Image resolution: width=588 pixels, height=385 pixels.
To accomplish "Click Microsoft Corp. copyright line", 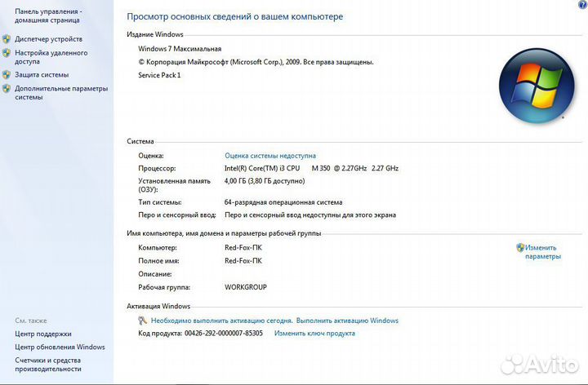I will pyautogui.click(x=256, y=62).
